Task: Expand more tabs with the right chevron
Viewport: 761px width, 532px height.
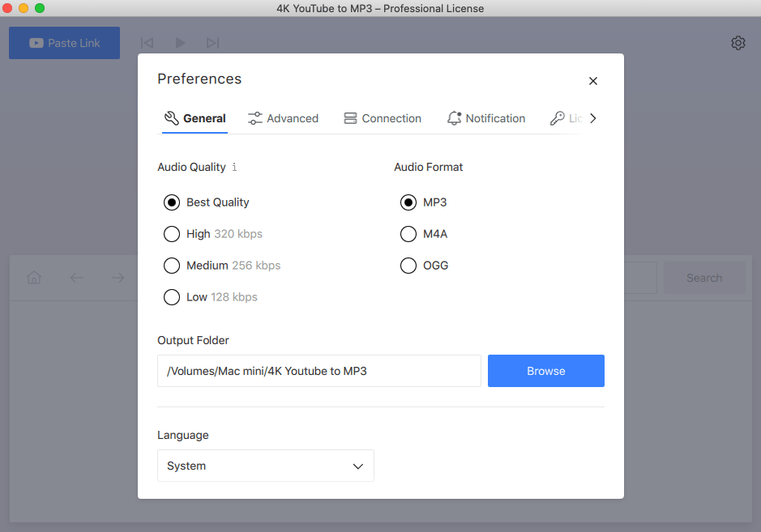Action: 593,118
